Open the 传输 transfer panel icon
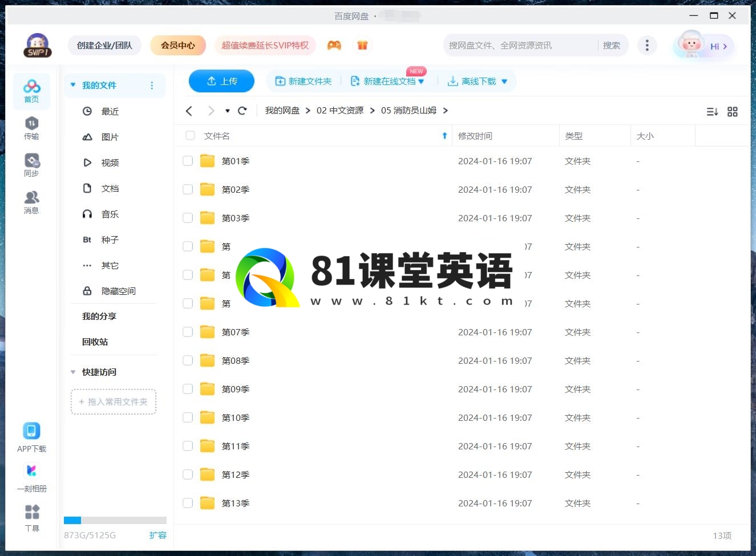The image size is (756, 556). [31, 128]
